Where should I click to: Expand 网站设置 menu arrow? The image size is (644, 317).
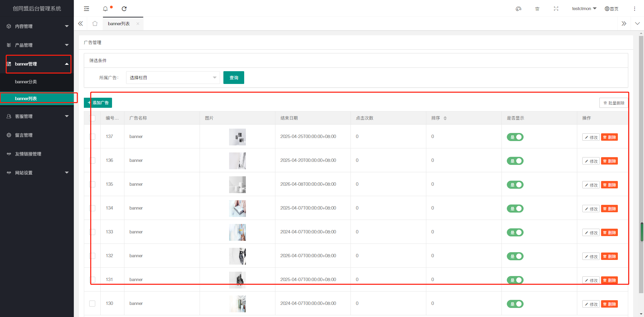pos(67,173)
